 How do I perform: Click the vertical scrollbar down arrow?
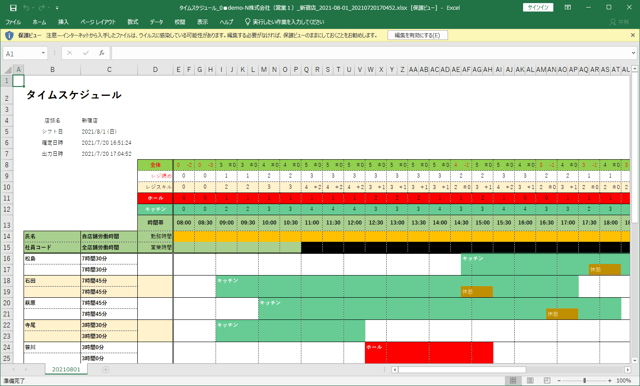(x=635, y=361)
